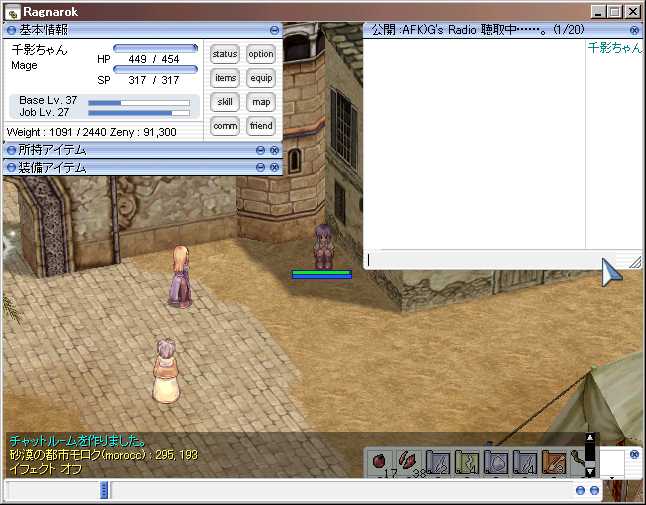The image size is (646, 505).
Task: Click the chat room resize grip corner
Action: click(x=636, y=262)
